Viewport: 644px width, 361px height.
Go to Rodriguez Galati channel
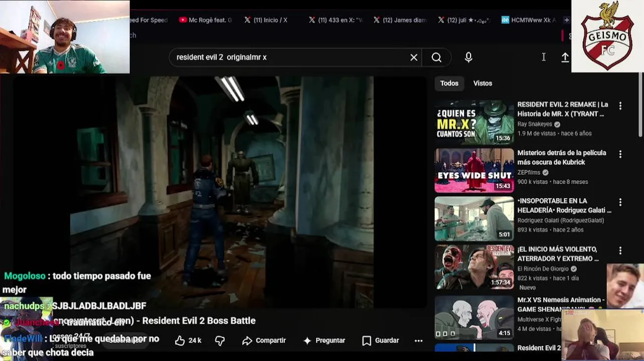(561, 221)
